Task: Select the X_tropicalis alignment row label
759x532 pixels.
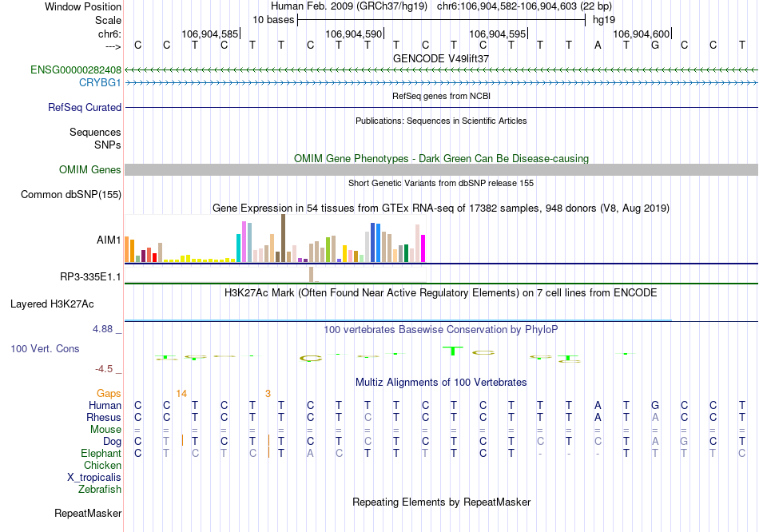Action: point(94,478)
